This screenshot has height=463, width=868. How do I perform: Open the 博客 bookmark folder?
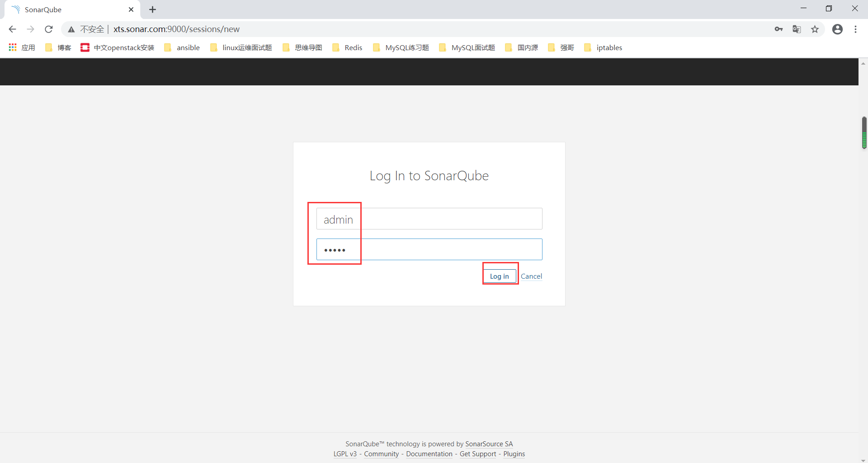(x=58, y=47)
